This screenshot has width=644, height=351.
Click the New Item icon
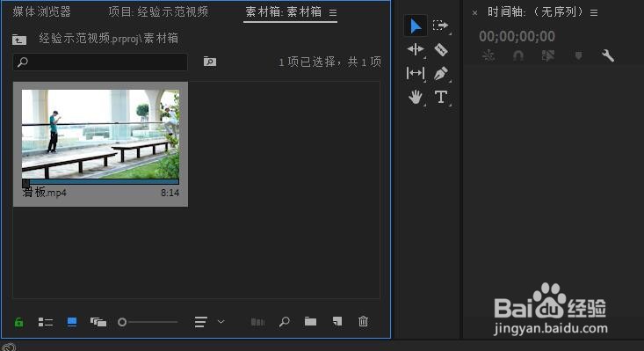click(x=337, y=321)
